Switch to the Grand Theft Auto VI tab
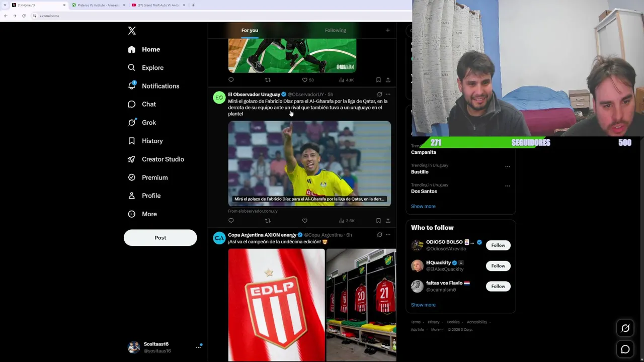The image size is (644, 362). click(x=158, y=5)
